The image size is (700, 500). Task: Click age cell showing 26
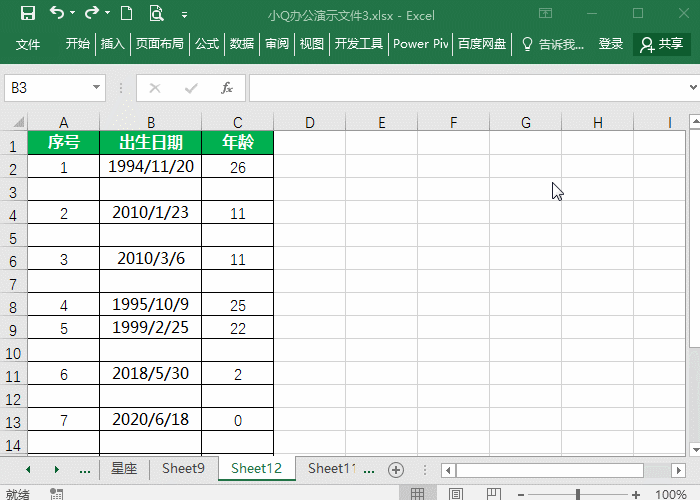(238, 167)
